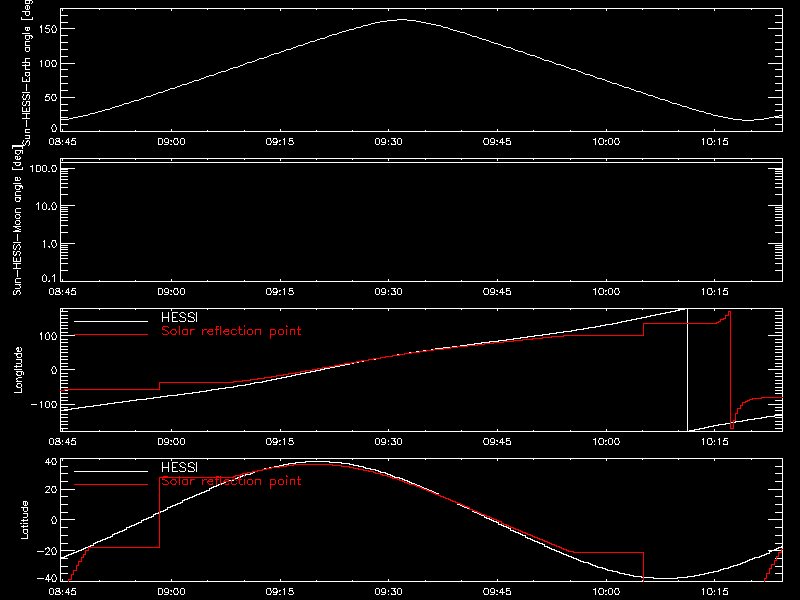Viewport: 800px width, 600px height.
Task: Click the Sun-HESSI-Moon angle axis title
Action: 18,220
